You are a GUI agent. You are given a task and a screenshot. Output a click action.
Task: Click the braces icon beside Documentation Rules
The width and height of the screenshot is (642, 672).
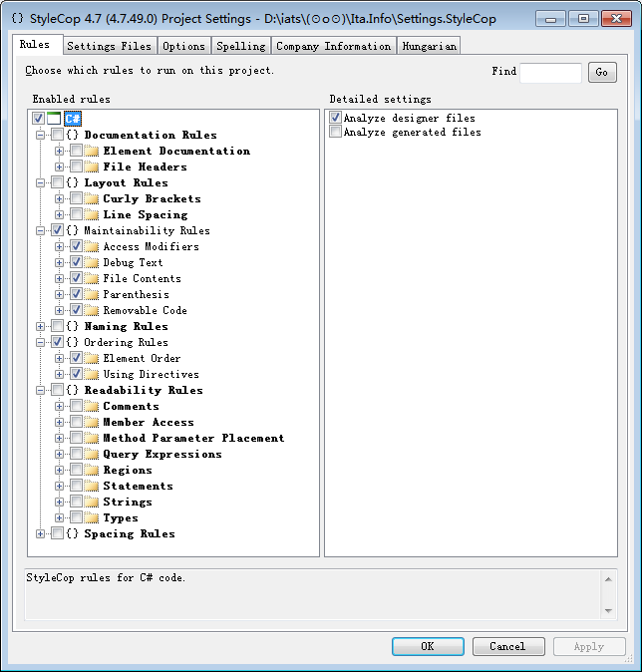pyautogui.click(x=73, y=135)
